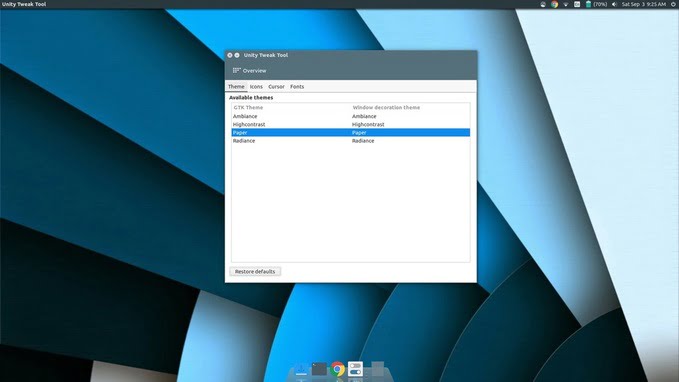Image resolution: width=679 pixels, height=382 pixels.
Task: Select the Highcontrast theme row
Action: [351, 124]
